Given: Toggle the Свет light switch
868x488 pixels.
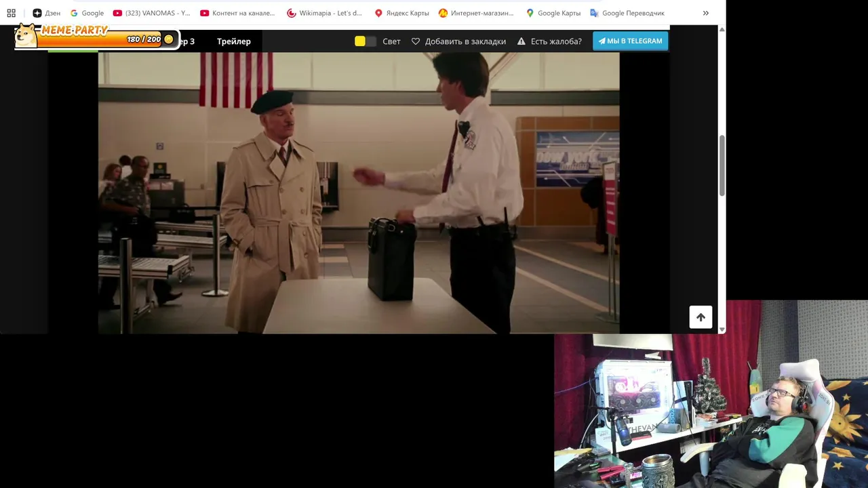Looking at the screenshot, I should (x=366, y=41).
